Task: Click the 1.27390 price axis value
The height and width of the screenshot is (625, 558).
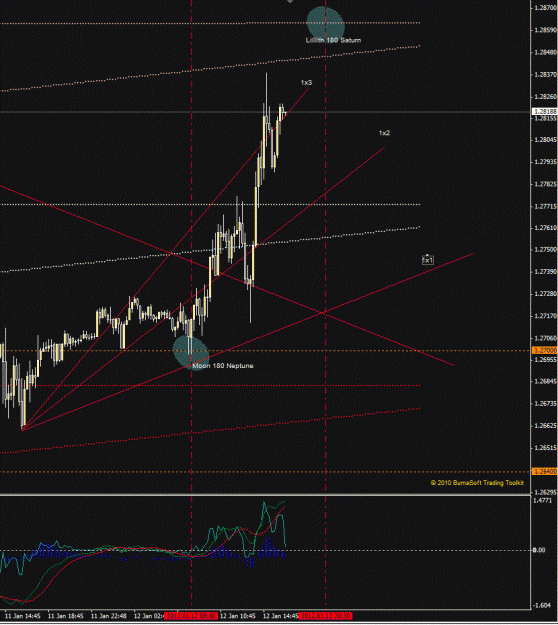Action: pyautogui.click(x=545, y=271)
